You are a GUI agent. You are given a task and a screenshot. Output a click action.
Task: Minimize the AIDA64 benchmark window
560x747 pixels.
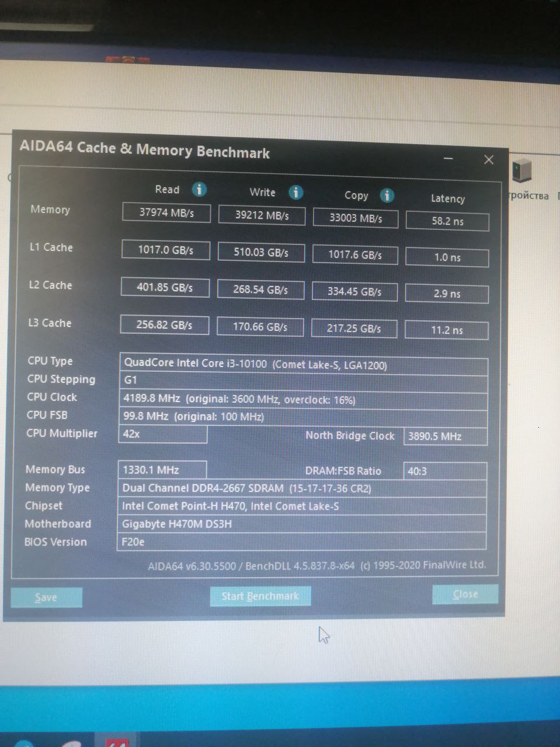coord(449,158)
